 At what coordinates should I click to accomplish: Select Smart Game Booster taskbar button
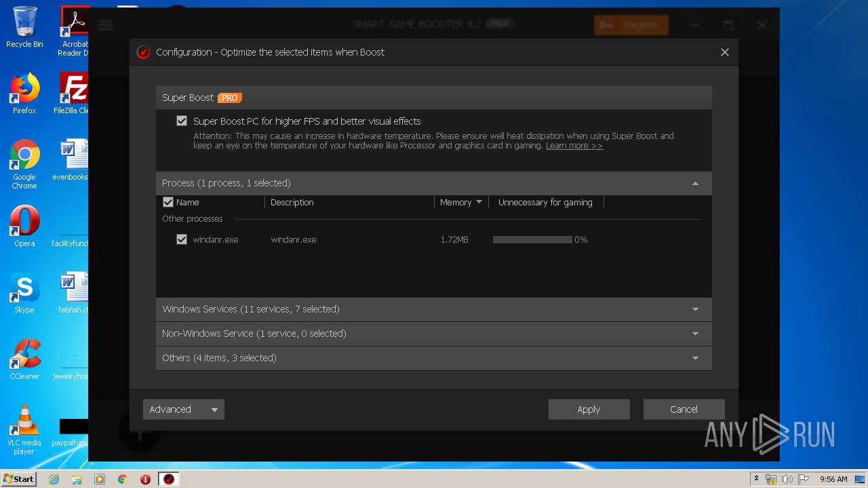169,479
